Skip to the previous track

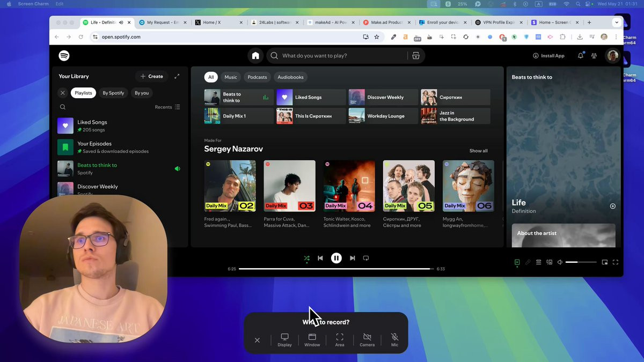tap(320, 258)
